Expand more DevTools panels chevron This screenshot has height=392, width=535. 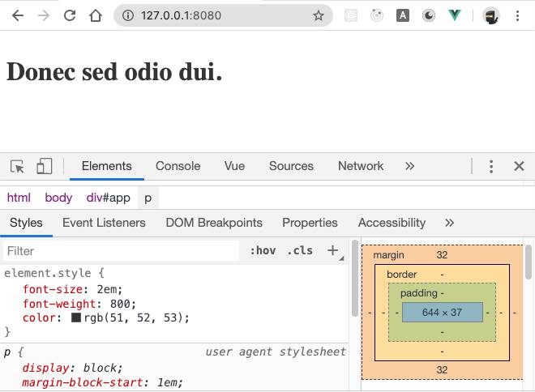coord(409,166)
